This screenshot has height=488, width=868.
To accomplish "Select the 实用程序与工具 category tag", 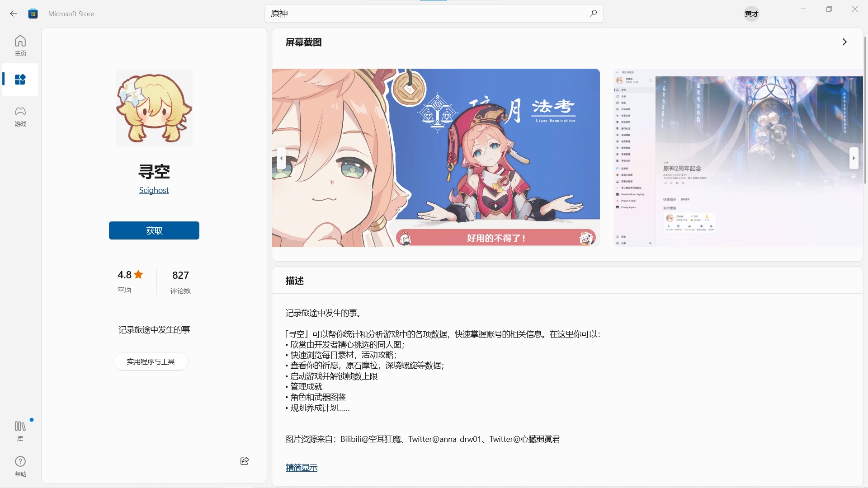I will coord(151,361).
